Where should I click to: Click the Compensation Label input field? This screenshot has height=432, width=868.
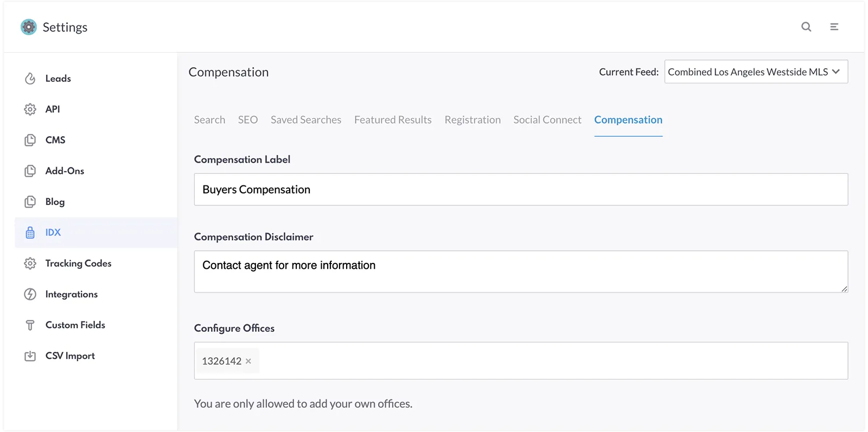point(521,189)
